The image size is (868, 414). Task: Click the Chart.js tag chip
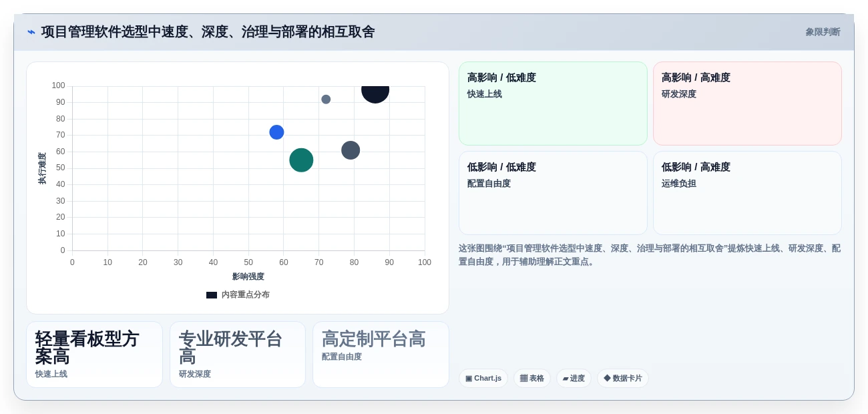483,378
